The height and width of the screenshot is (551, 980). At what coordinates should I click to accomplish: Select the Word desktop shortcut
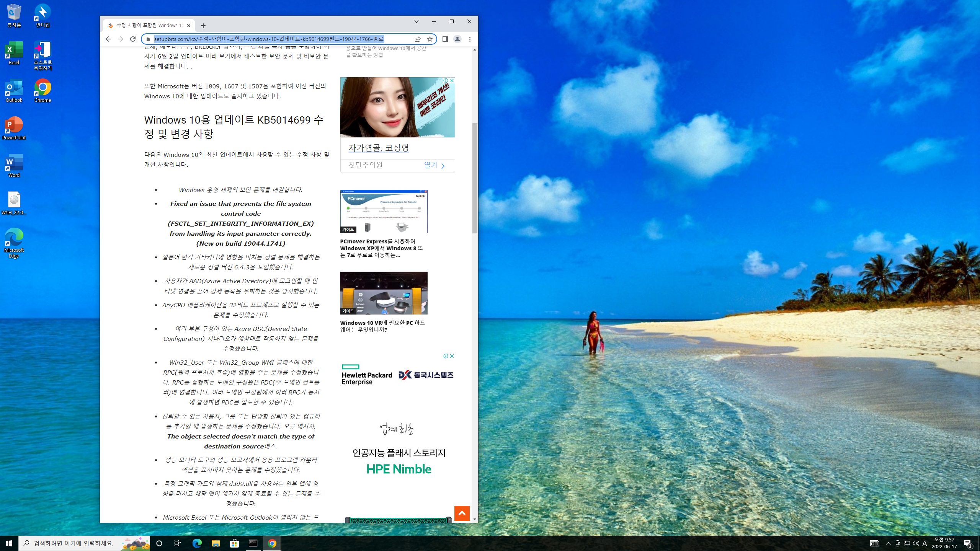point(14,166)
